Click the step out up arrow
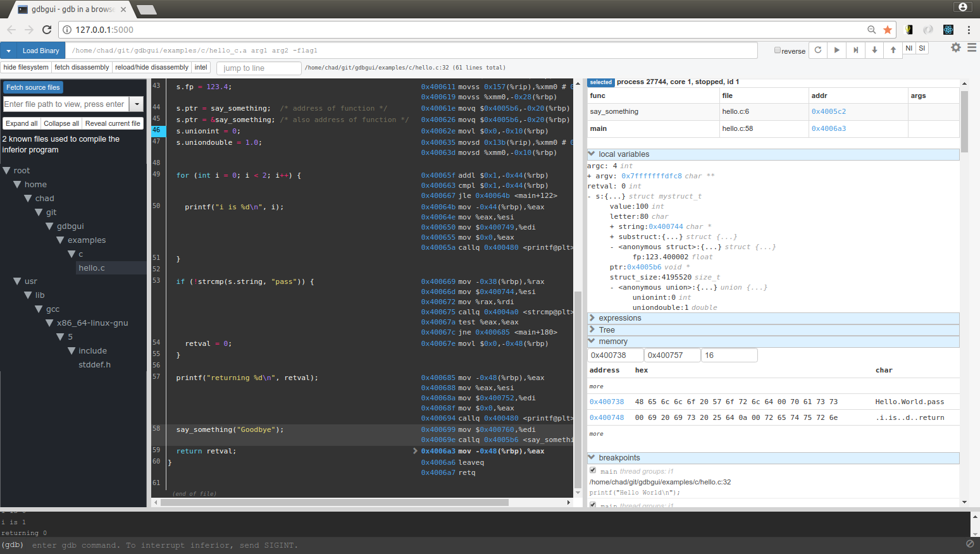 pos(893,50)
